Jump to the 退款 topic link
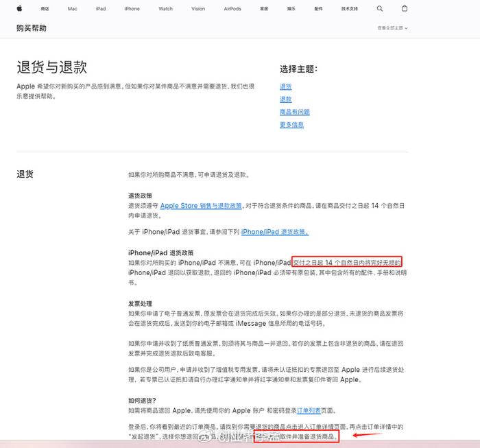Screen dimensions: 480x448 tap(286, 99)
